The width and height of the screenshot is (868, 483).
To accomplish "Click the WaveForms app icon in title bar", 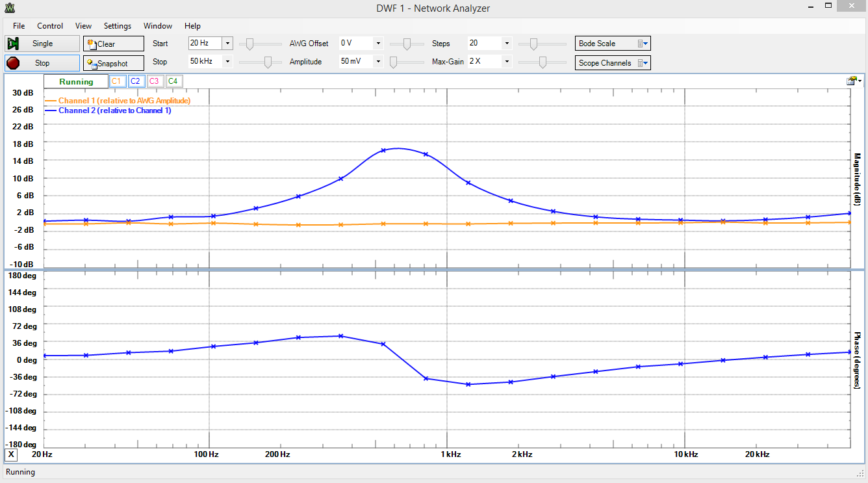I will (x=8, y=8).
